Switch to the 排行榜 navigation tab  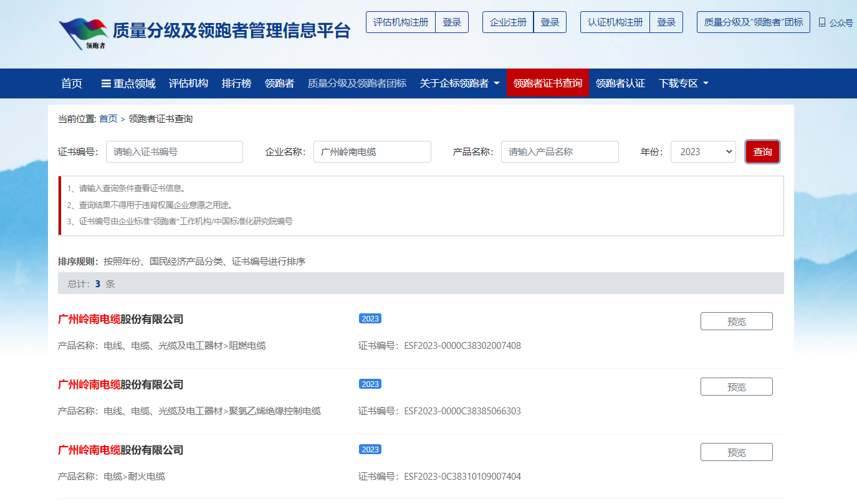click(x=236, y=83)
